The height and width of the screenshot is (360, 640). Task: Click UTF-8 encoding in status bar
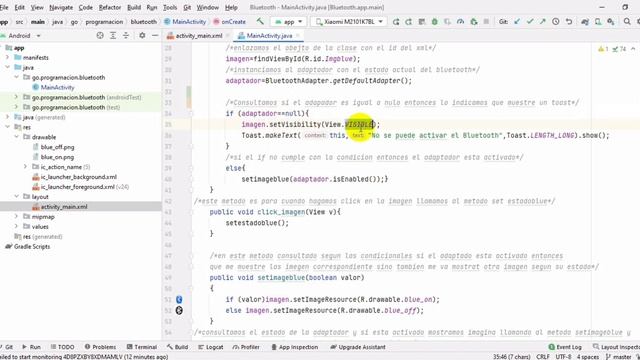(563, 357)
